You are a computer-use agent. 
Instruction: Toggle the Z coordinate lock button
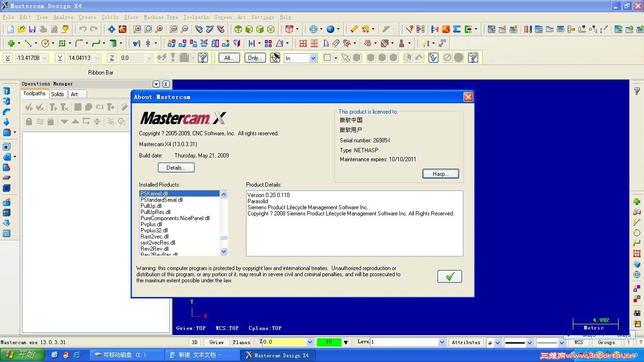[x=112, y=58]
